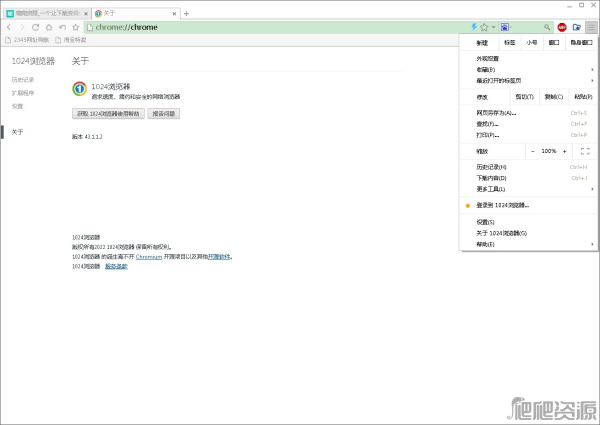
Task: Increase zoom with the plus button
Action: 564,150
